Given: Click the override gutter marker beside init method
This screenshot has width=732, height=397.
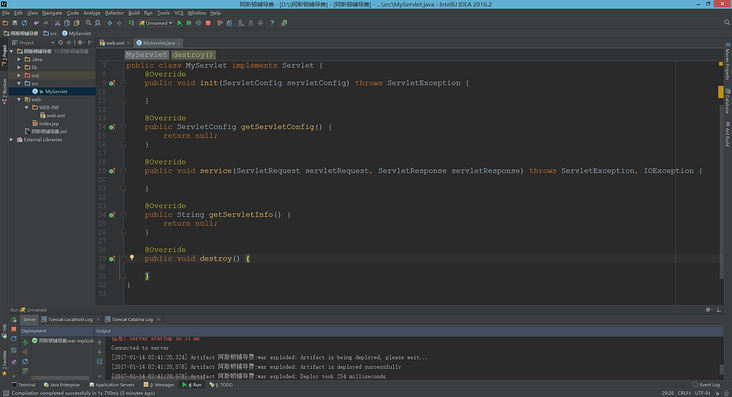Looking at the screenshot, I should (112, 83).
